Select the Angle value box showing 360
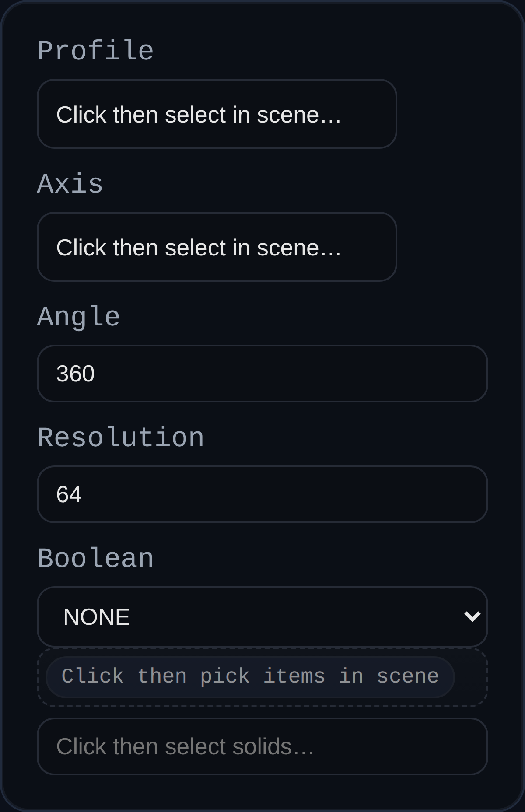 262,374
